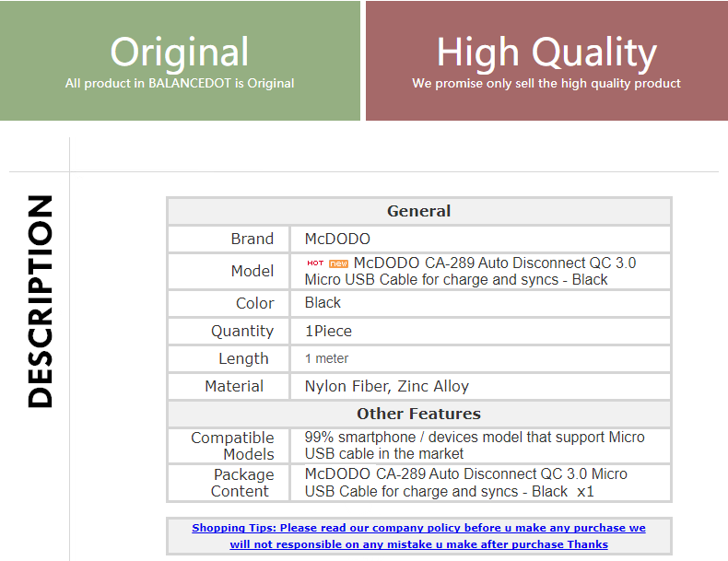728x561 pixels.
Task: Open the Shopping Tips company policy link
Action: click(418, 536)
